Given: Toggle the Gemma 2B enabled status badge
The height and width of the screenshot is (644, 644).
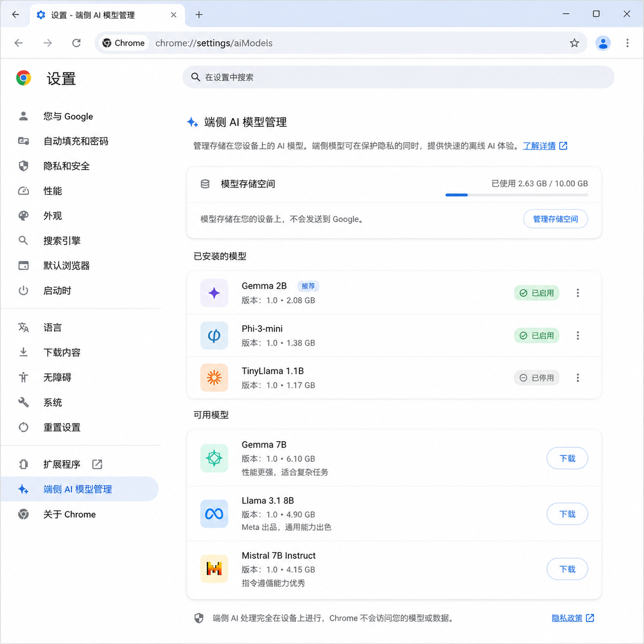Looking at the screenshot, I should [537, 293].
